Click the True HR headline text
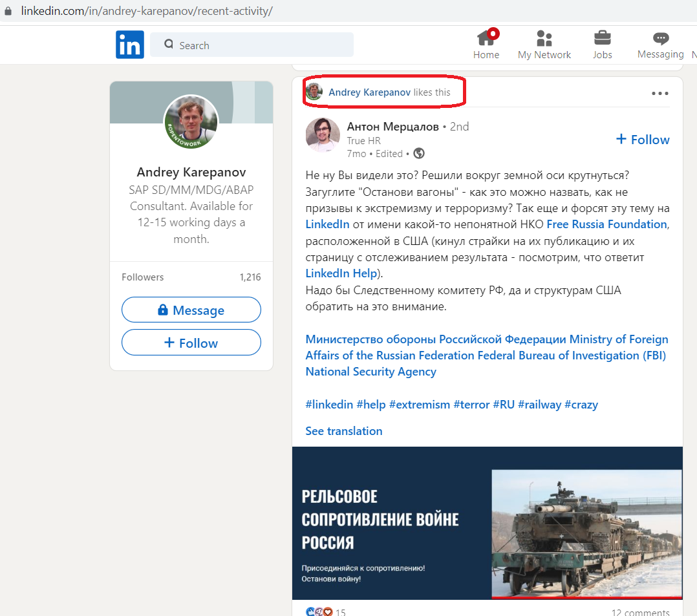697x616 pixels. coord(363,141)
